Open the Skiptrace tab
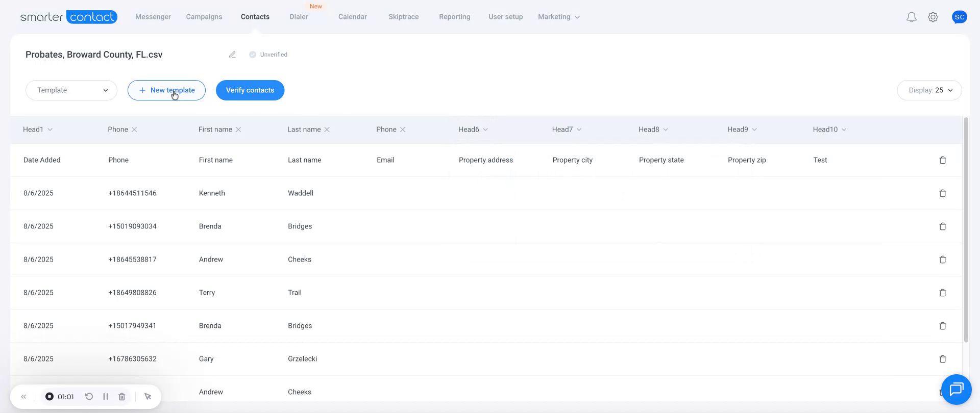The height and width of the screenshot is (413, 980). pos(404,17)
